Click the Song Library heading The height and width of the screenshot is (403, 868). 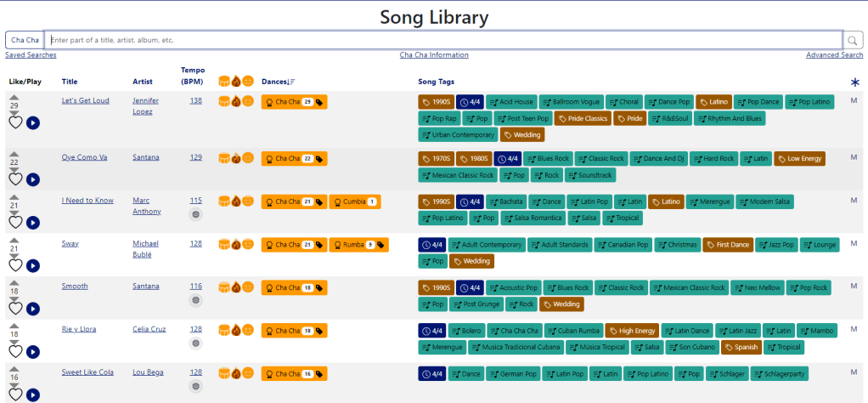[434, 17]
